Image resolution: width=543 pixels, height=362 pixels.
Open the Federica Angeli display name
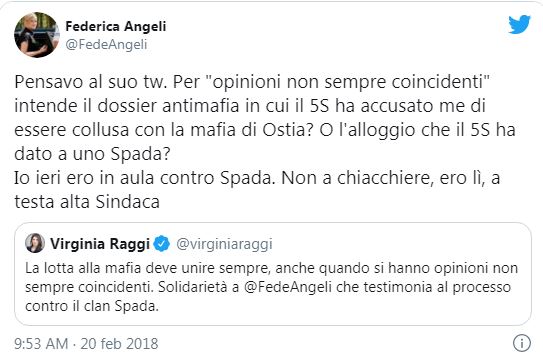tap(116, 26)
